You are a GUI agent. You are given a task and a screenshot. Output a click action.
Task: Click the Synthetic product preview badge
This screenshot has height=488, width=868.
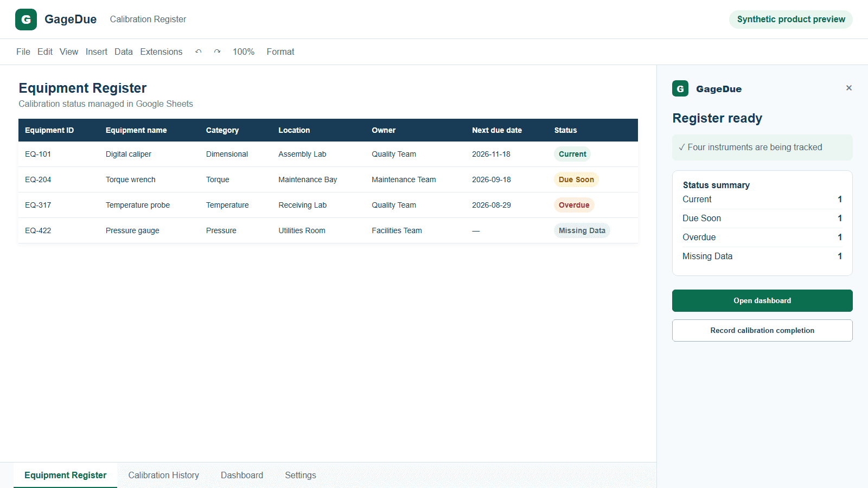pos(791,20)
